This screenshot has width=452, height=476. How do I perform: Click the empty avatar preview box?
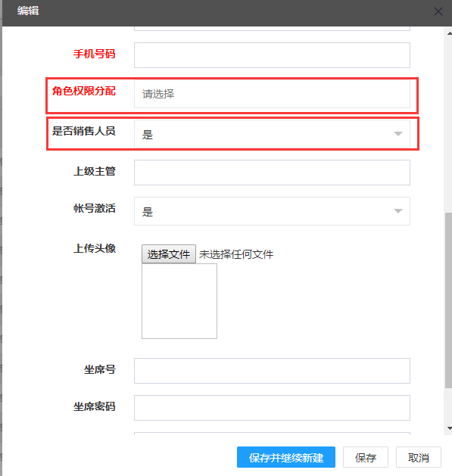(179, 301)
